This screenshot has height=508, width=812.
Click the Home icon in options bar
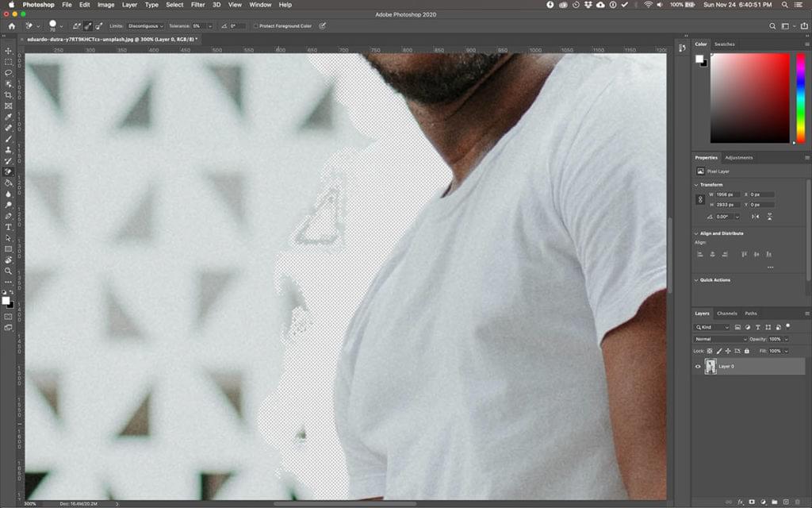11,25
